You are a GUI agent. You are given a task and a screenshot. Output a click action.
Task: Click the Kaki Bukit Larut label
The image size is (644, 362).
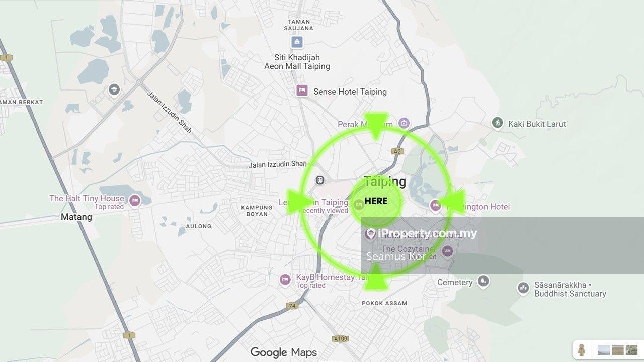[537, 124]
